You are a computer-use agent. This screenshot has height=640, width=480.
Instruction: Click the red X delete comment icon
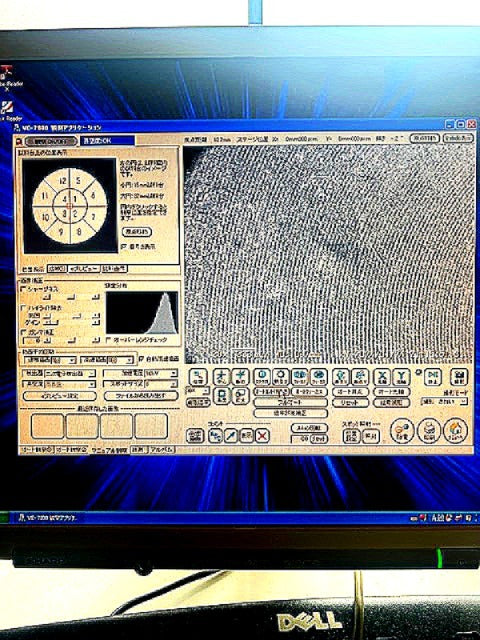[x=262, y=436]
